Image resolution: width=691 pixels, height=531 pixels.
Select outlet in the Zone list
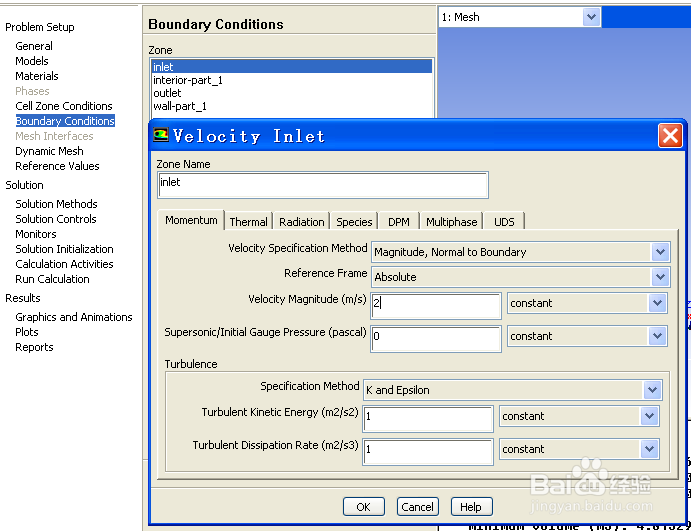tap(291, 93)
